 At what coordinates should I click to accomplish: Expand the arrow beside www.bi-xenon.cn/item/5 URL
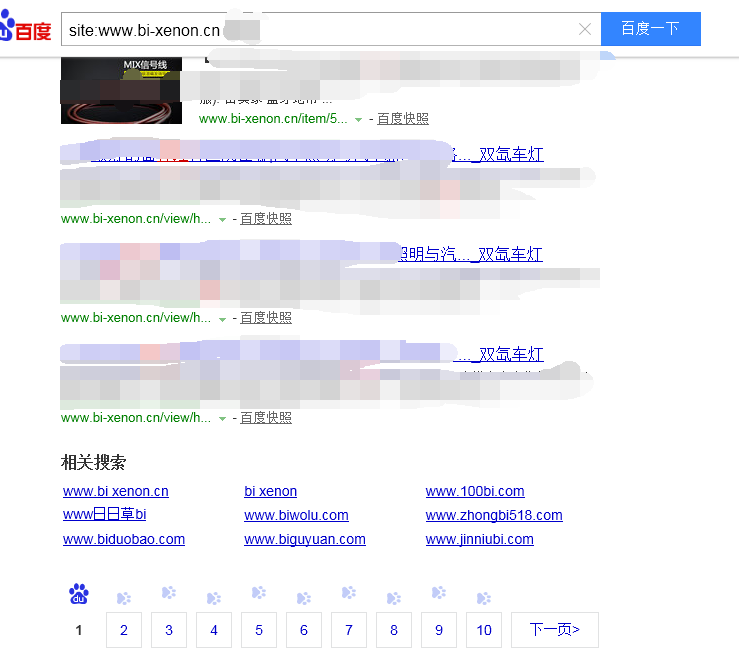tap(358, 119)
